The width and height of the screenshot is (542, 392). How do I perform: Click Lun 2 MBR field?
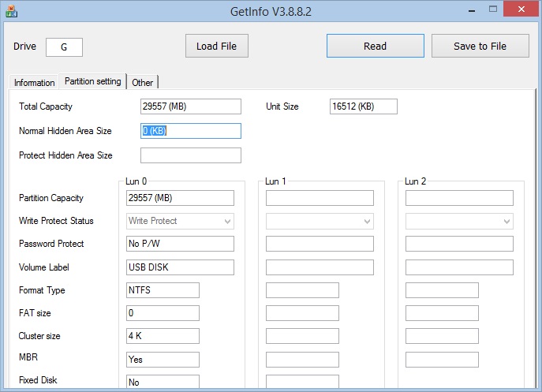[442, 360]
